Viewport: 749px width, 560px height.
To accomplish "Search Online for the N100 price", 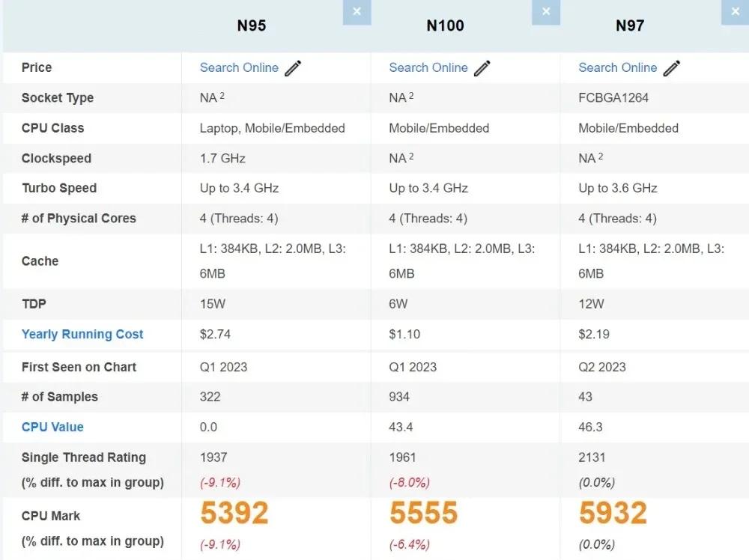I will pyautogui.click(x=428, y=67).
